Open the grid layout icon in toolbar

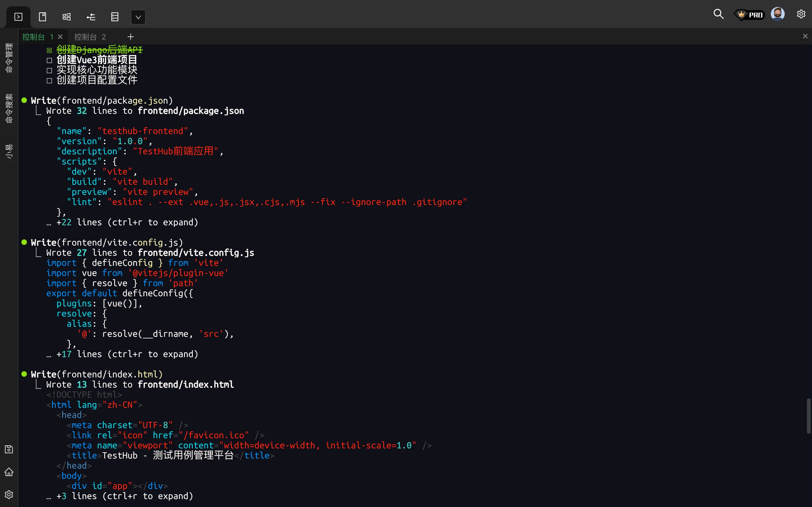(x=67, y=17)
